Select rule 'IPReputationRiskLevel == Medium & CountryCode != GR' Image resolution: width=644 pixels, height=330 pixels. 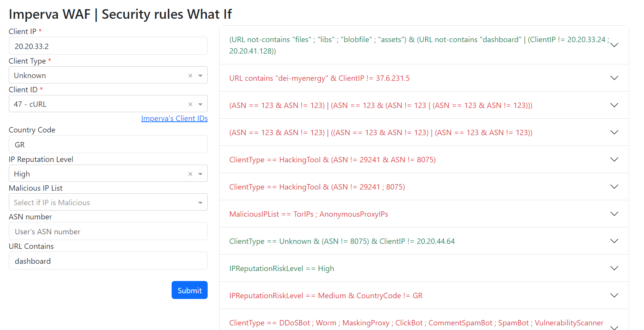326,296
